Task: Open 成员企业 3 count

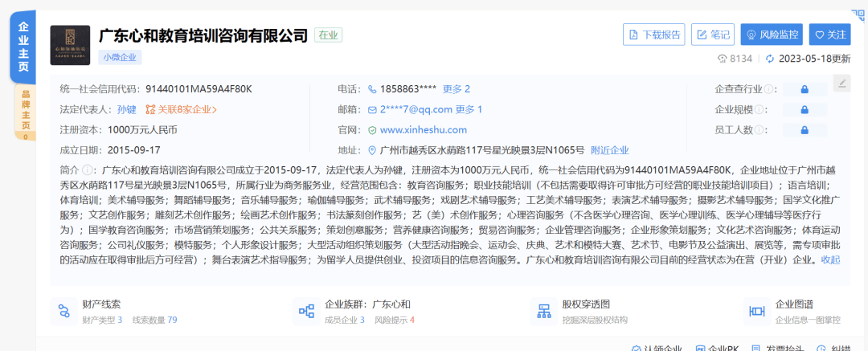Action: coord(344,320)
